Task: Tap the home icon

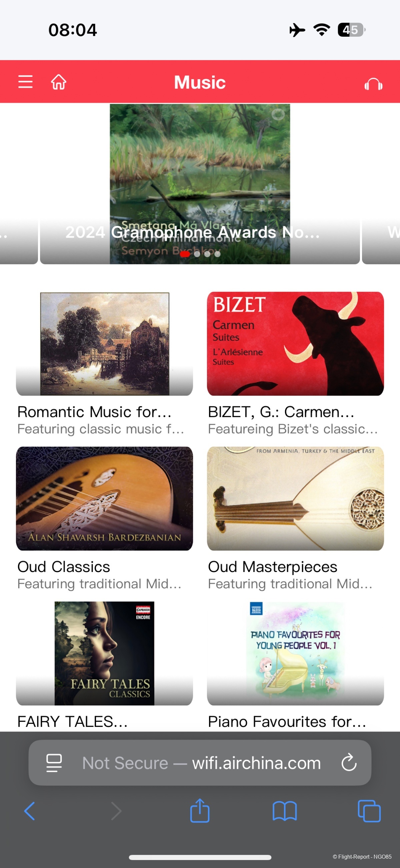Action: [x=59, y=82]
